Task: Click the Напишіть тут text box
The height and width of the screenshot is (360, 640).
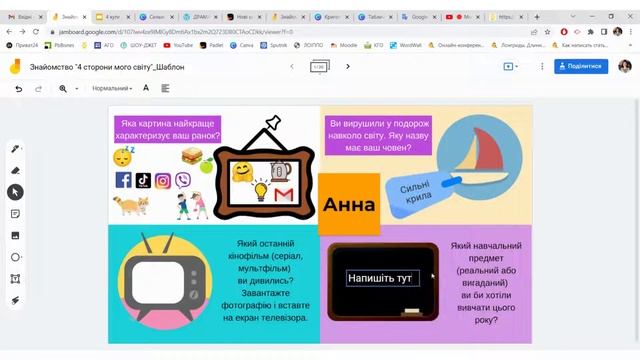Action: [x=382, y=278]
